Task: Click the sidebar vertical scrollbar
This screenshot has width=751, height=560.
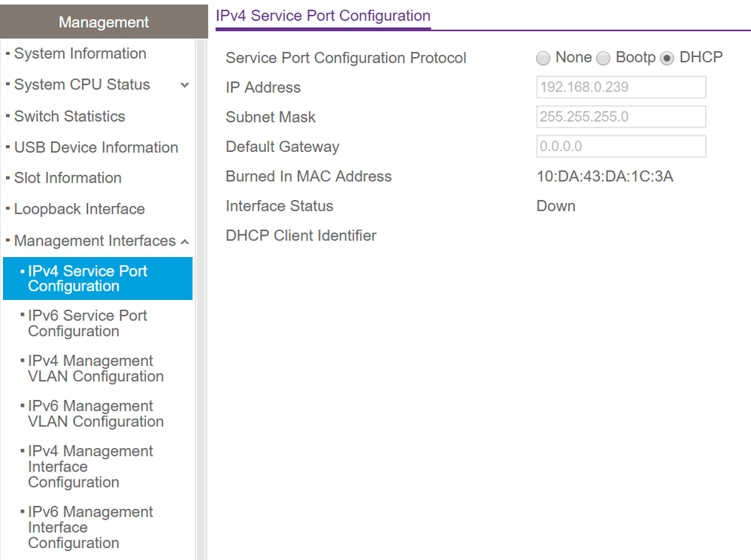Action: coord(201,301)
